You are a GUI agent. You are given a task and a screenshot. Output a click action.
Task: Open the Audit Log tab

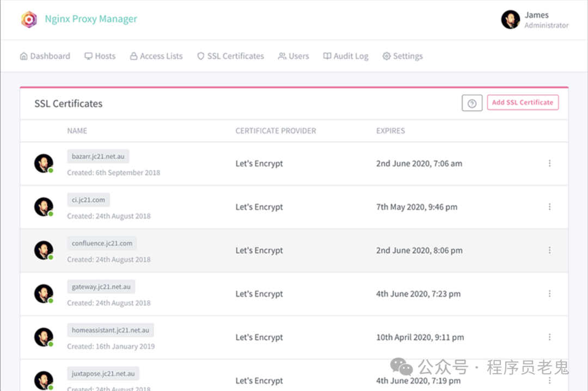pos(346,56)
